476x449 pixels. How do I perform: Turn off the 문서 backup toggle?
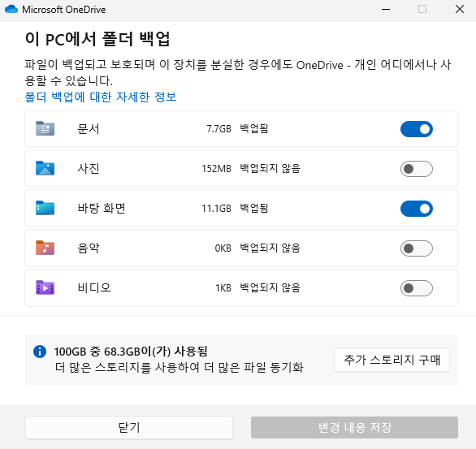(417, 129)
